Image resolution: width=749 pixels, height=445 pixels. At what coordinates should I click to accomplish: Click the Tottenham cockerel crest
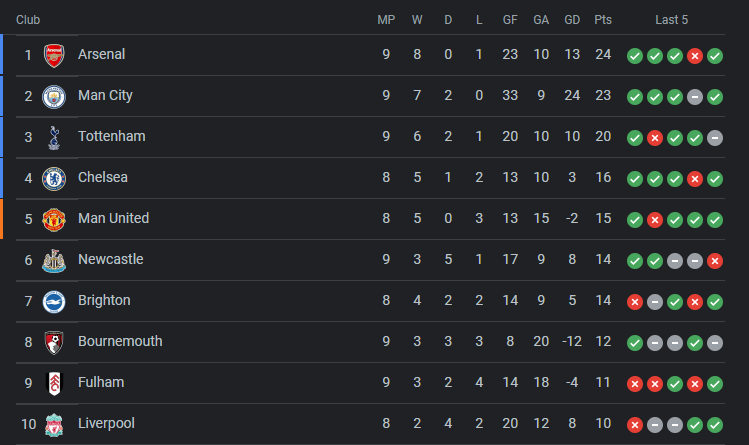[x=54, y=138]
